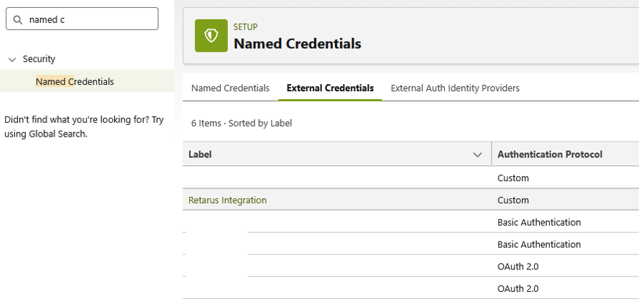This screenshot has height=304, width=644.
Task: Click the green Named Credentials shield icon
Action: (211, 36)
